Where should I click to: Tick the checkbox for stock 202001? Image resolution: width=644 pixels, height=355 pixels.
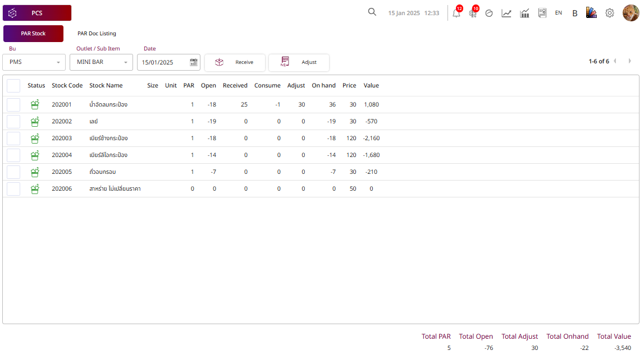point(13,105)
